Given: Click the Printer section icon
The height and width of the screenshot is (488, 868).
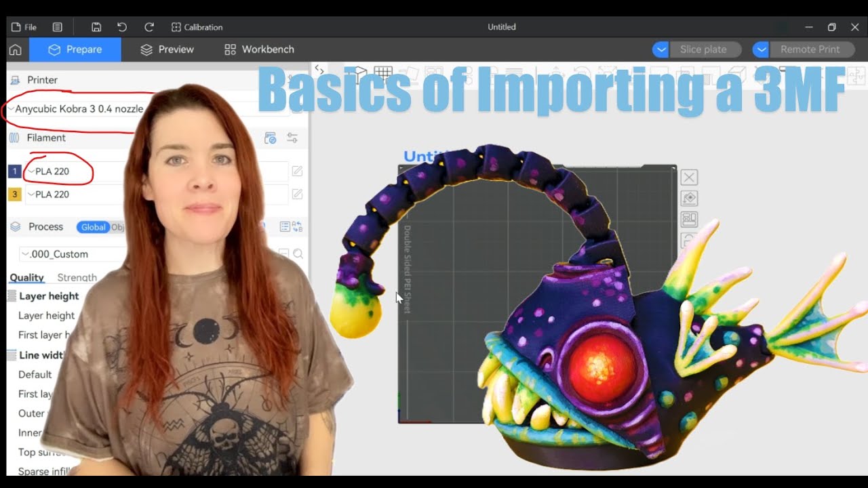Looking at the screenshot, I should pos(15,80).
